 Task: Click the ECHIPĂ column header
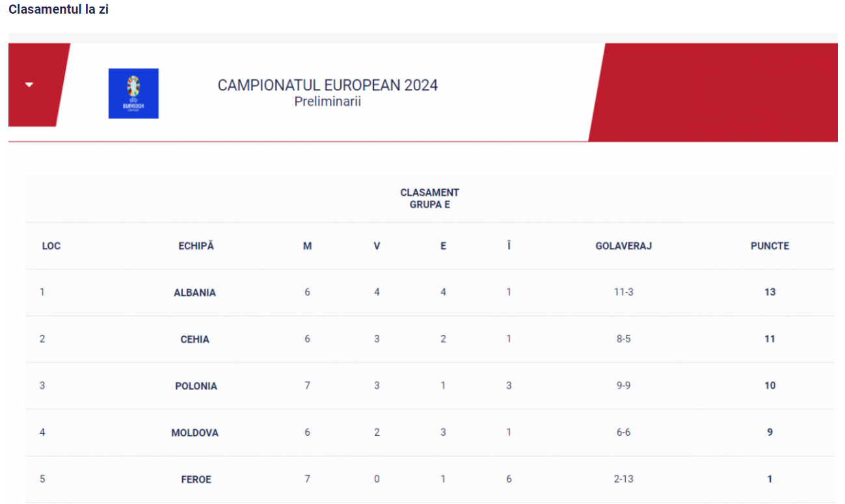[x=196, y=246]
